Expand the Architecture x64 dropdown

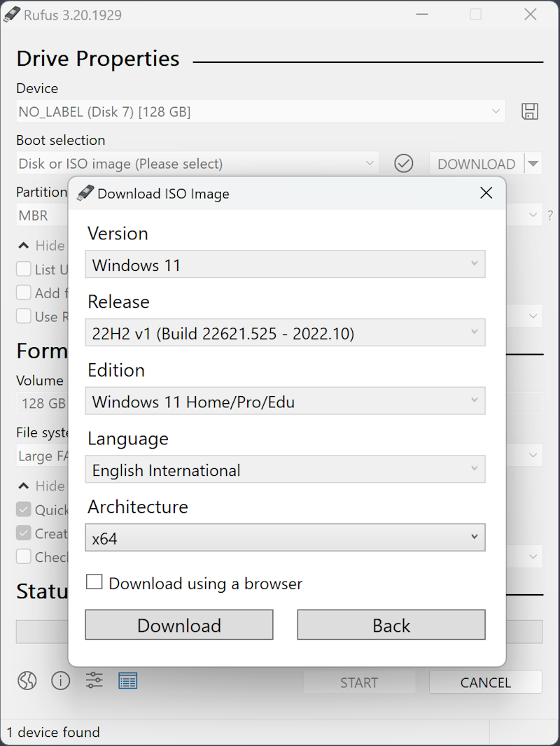tap(285, 537)
